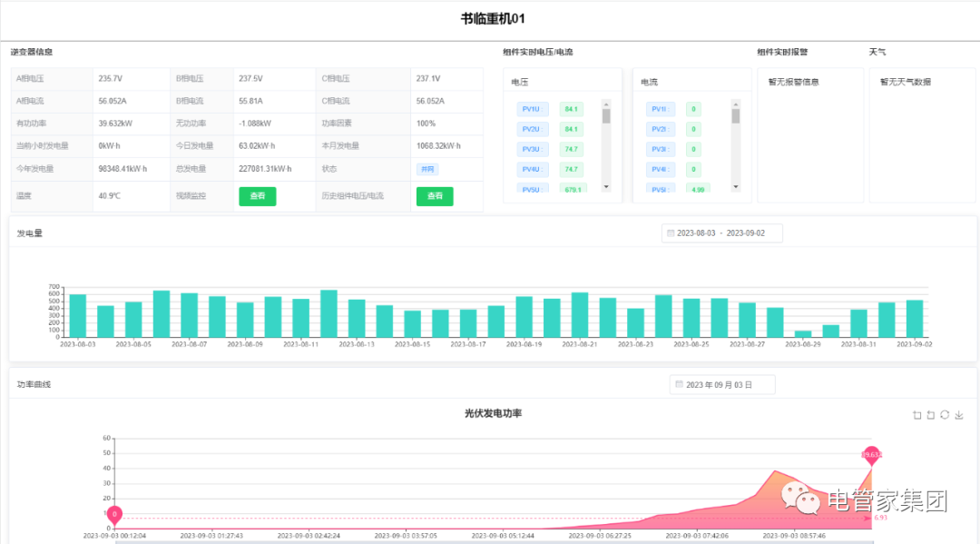Click calendar icon in 功率曲线 date field
980x544 pixels.
click(679, 384)
